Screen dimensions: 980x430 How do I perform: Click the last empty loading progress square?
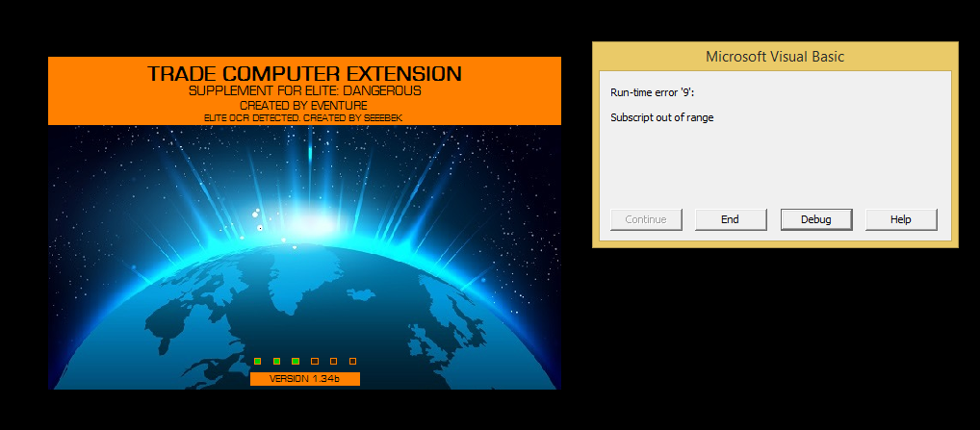point(352,362)
